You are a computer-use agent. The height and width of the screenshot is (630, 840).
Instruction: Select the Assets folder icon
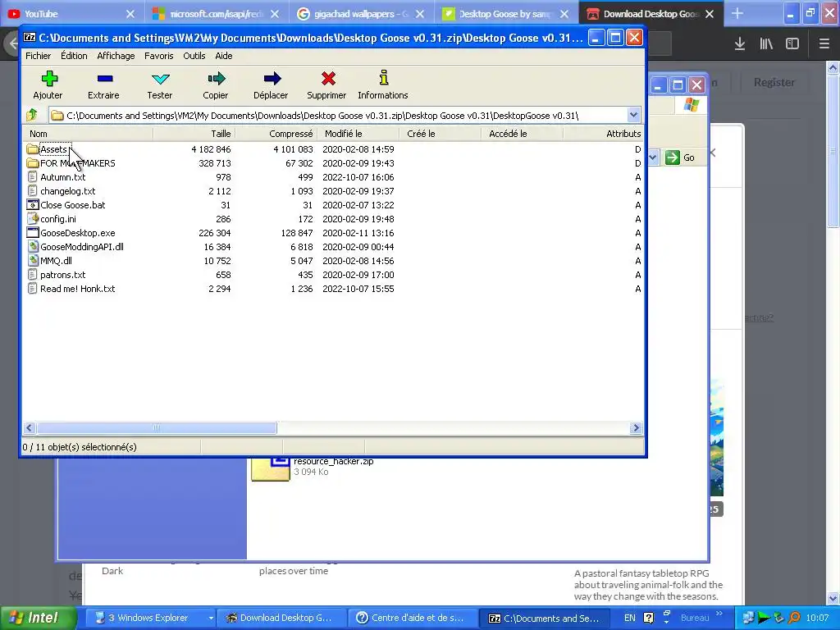[x=33, y=149]
